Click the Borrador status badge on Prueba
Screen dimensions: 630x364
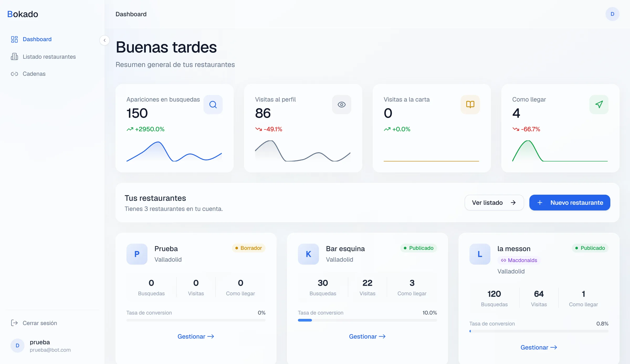(249, 248)
